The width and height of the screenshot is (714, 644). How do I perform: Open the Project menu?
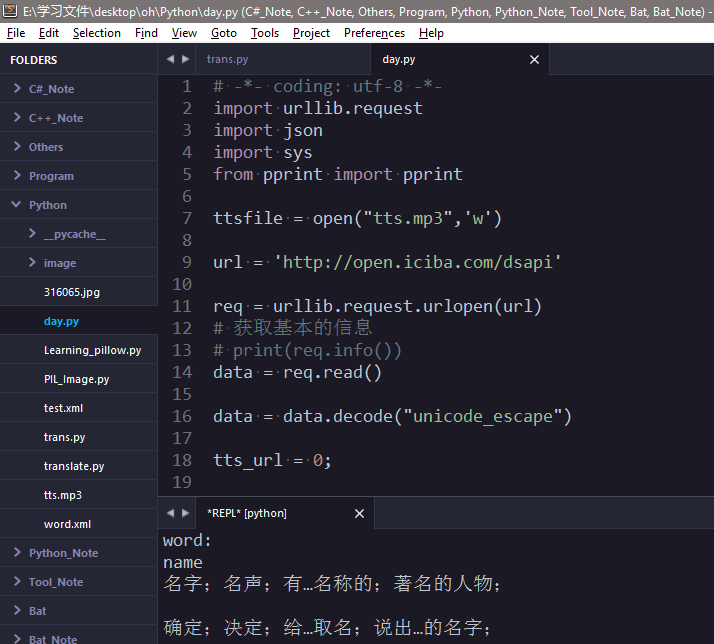click(311, 33)
